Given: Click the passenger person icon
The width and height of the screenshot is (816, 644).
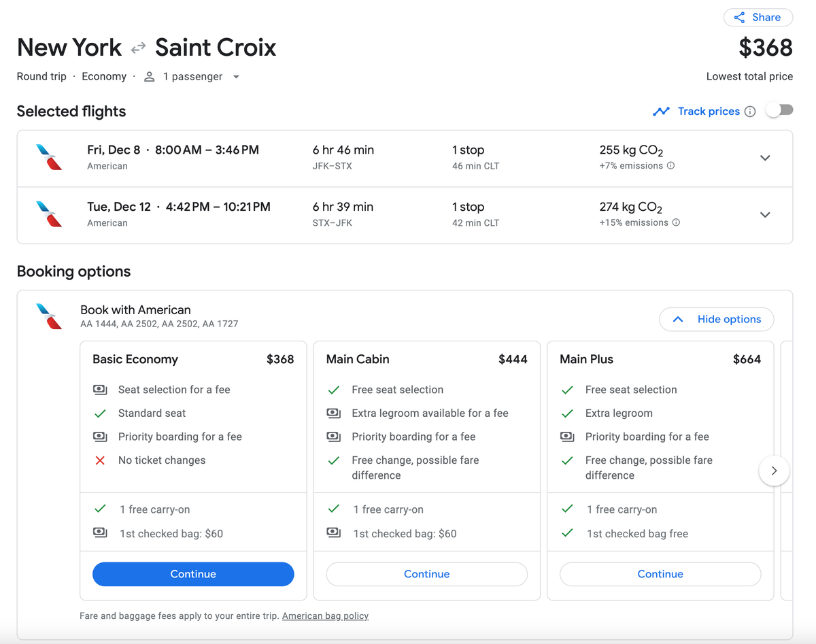Looking at the screenshot, I should pyautogui.click(x=148, y=76).
